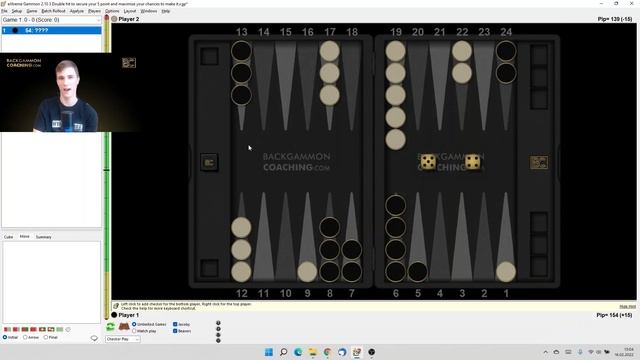This screenshot has height=360, width=640.
Task: Open the Game menu
Action: [x=32, y=11]
